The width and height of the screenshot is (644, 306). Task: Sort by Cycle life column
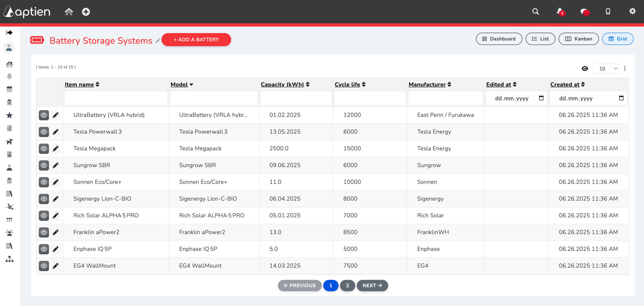(x=350, y=85)
